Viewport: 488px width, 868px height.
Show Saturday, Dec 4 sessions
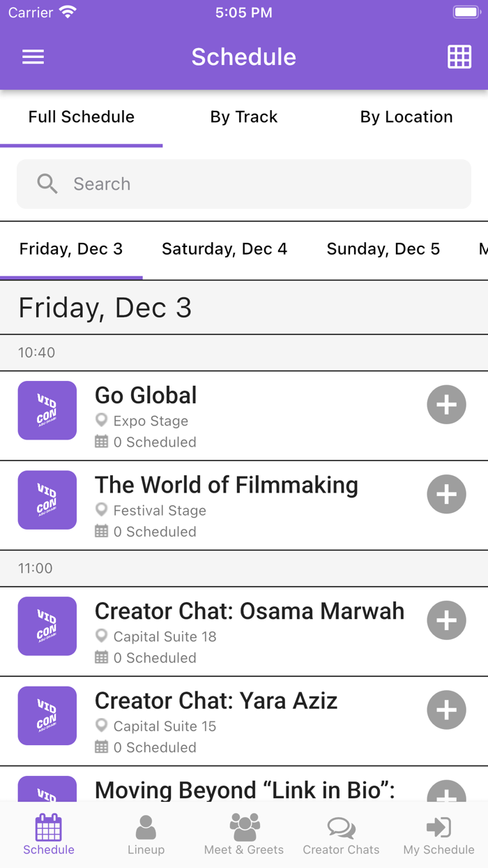[224, 249]
